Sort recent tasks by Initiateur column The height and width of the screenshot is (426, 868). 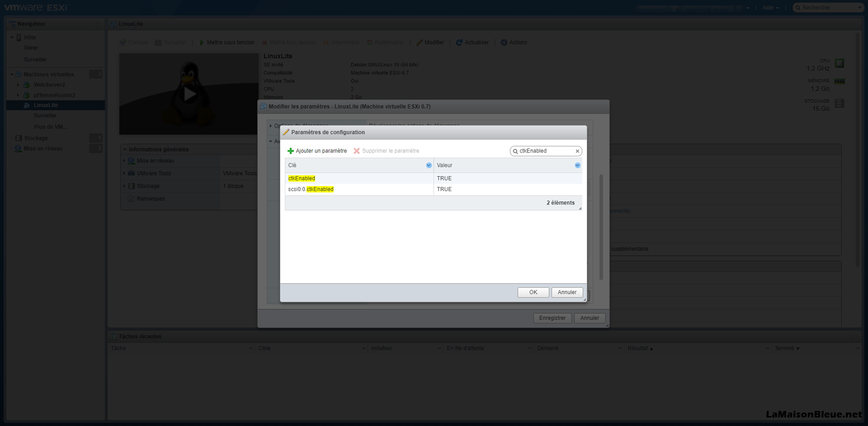[x=382, y=348]
